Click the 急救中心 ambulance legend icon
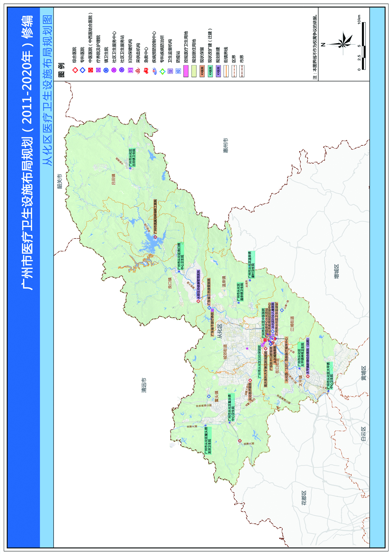 pyautogui.click(x=146, y=71)
